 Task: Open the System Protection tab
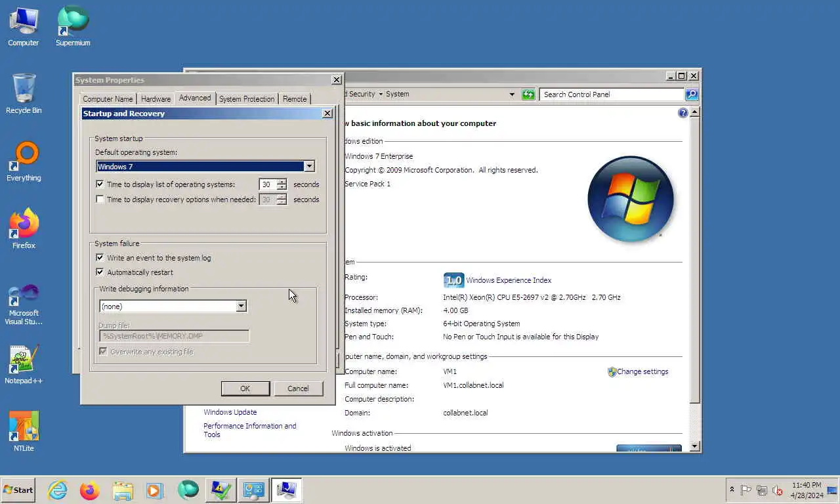tap(247, 99)
